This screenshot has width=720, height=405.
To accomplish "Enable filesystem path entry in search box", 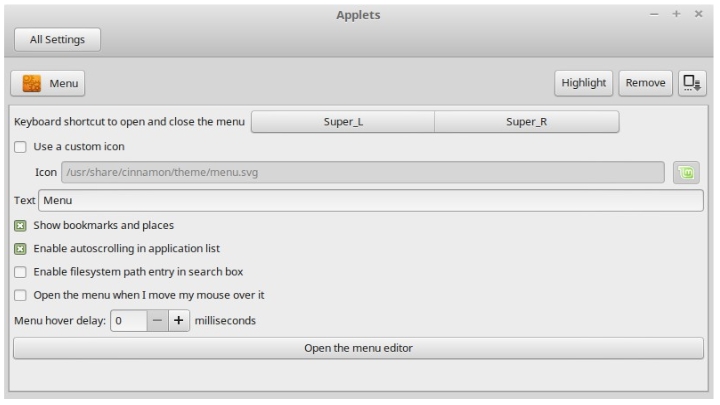I will point(20,271).
